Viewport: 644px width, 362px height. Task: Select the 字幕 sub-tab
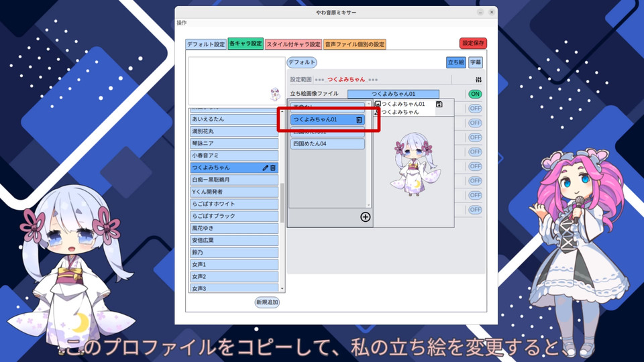(x=476, y=62)
